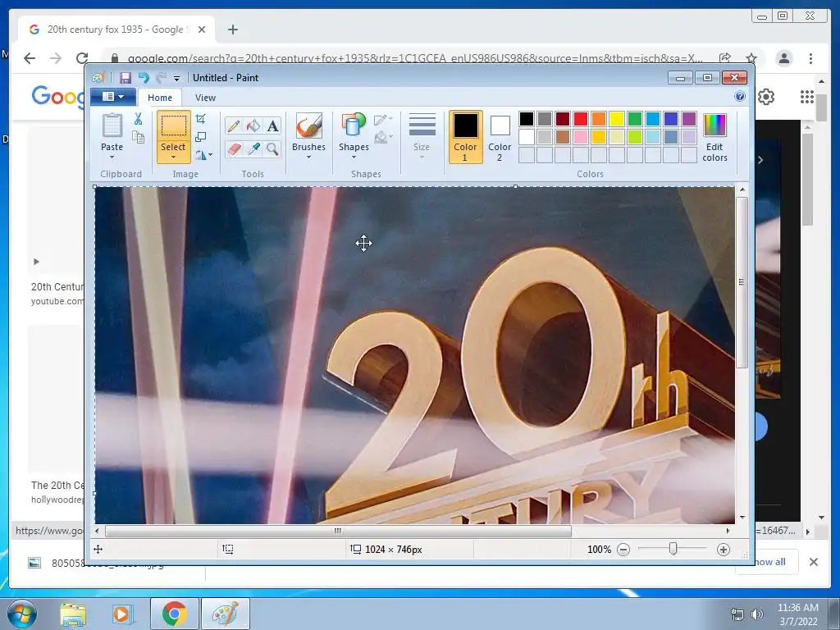This screenshot has width=840, height=630.
Task: Pick the Text tool
Action: [x=272, y=126]
